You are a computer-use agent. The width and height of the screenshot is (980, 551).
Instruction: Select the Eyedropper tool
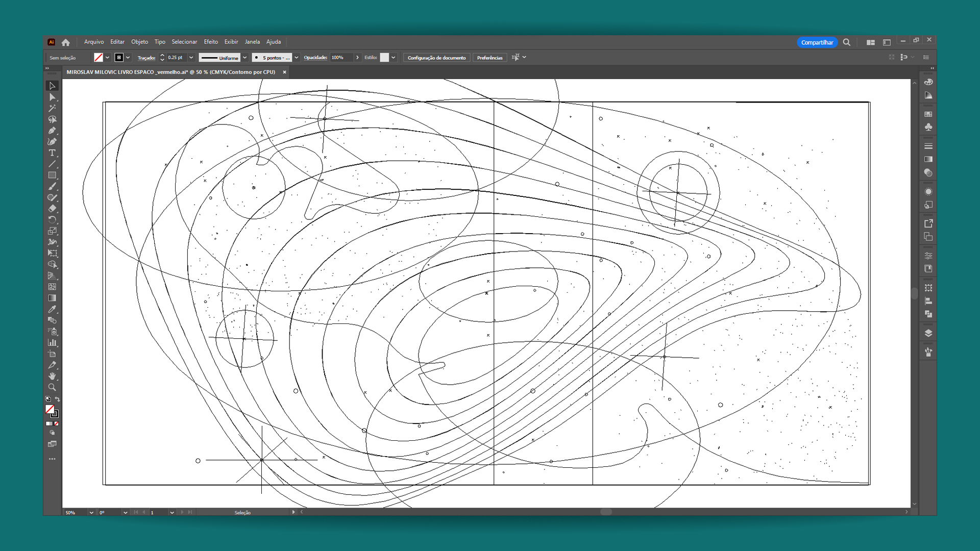(52, 309)
